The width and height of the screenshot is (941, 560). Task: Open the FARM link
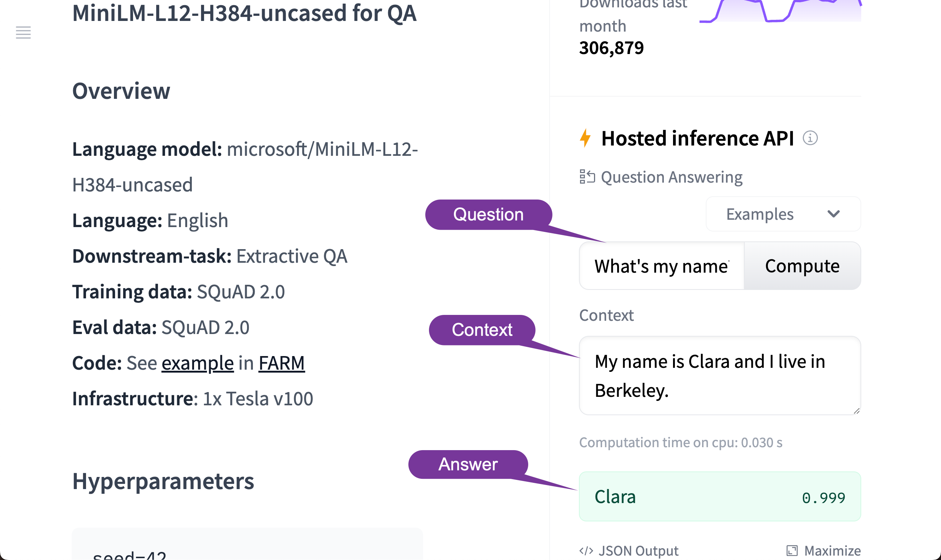tap(281, 363)
